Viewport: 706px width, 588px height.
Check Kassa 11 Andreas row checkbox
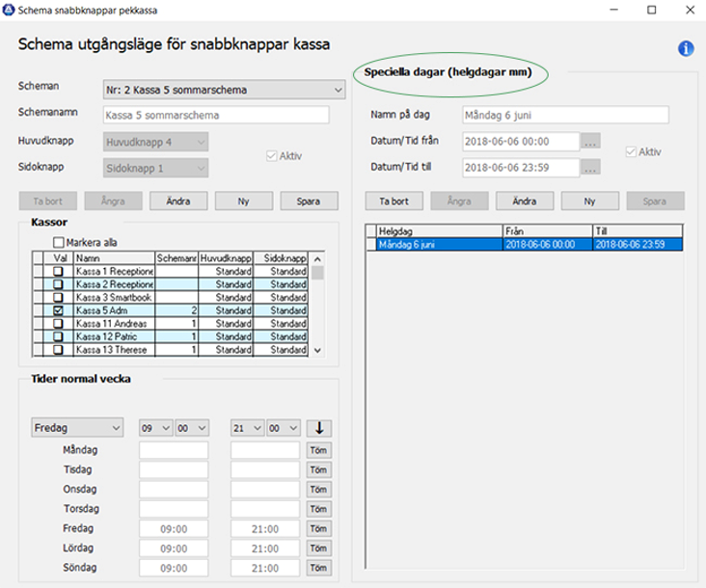[58, 324]
